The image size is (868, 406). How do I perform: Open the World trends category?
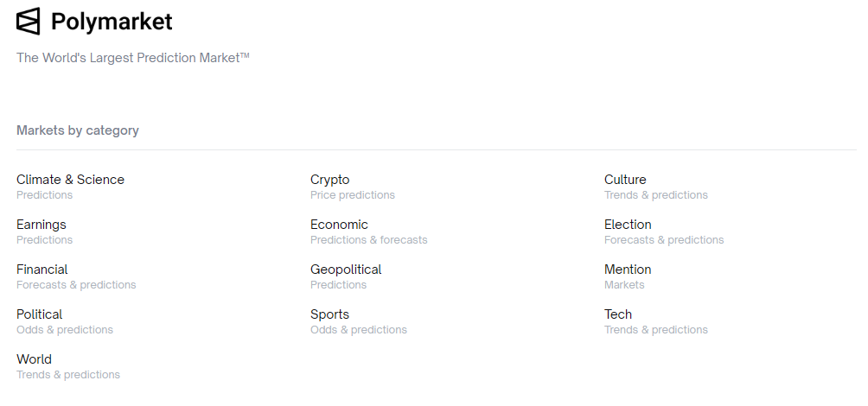click(34, 359)
